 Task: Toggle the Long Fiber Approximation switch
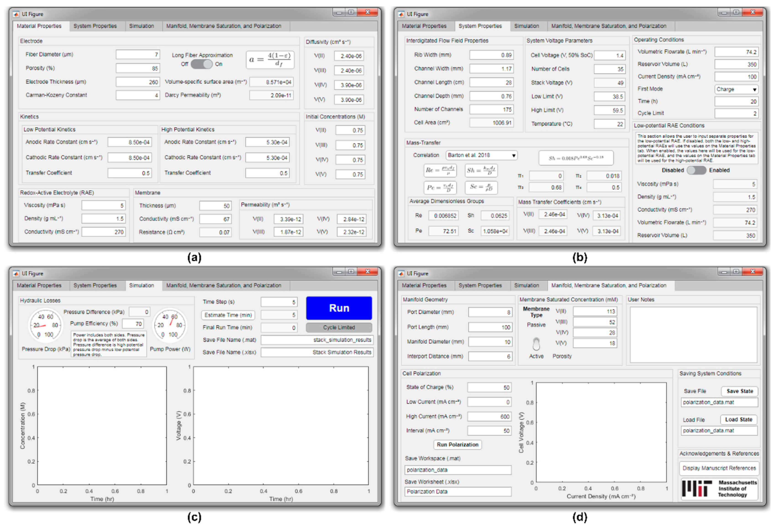(x=201, y=64)
